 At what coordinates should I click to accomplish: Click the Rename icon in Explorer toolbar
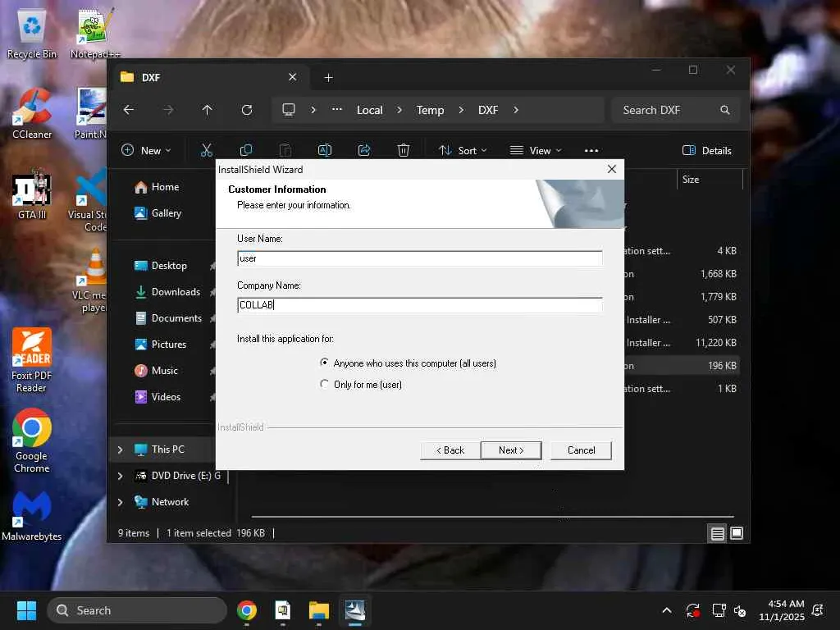324,150
